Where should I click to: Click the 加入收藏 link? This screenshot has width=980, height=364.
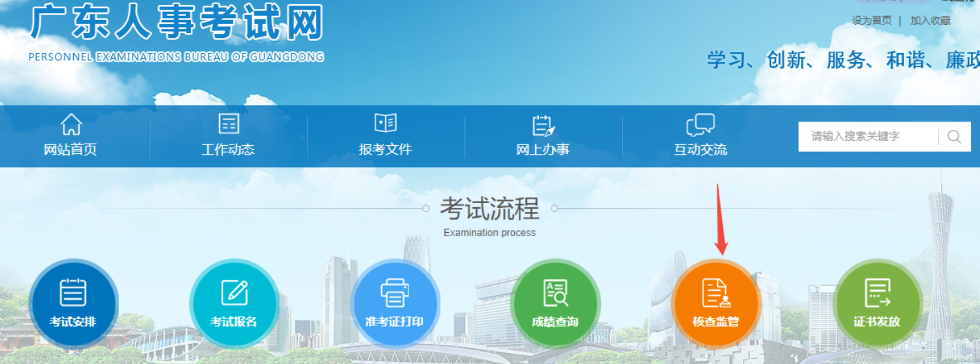[930, 21]
